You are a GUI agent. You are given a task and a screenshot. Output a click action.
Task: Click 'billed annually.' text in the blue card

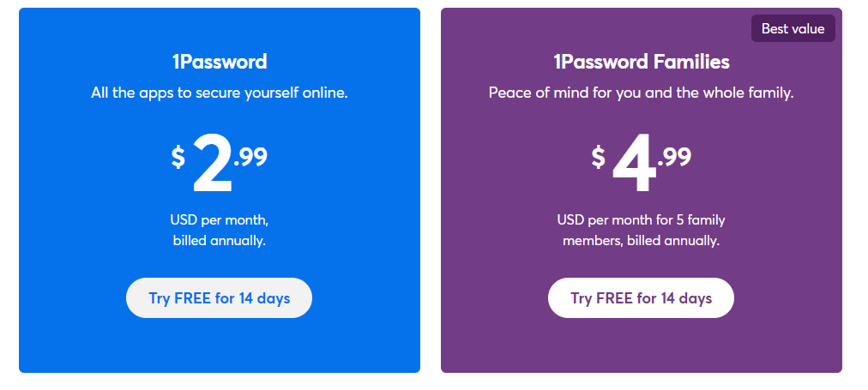220,241
